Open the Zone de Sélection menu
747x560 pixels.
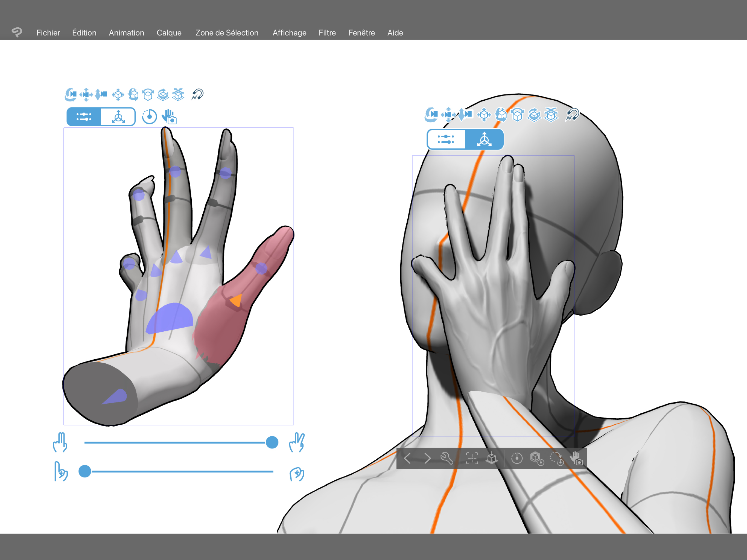(x=227, y=33)
